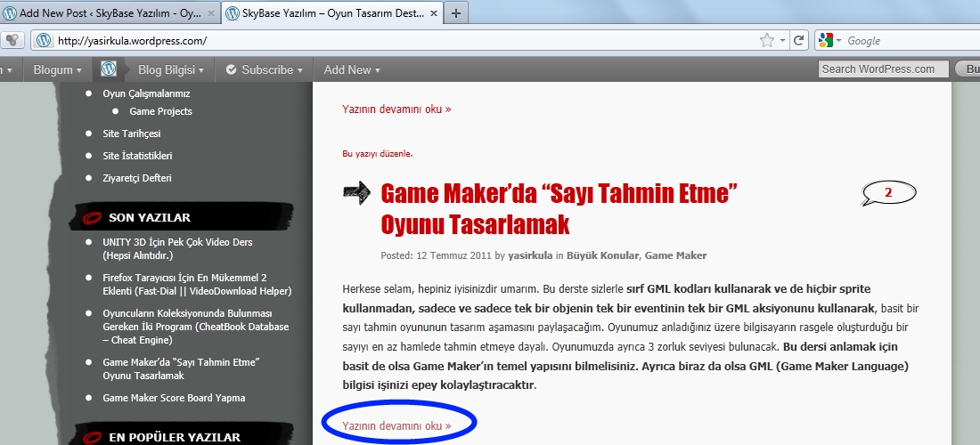Open the Google search engine dropdown

(x=829, y=40)
